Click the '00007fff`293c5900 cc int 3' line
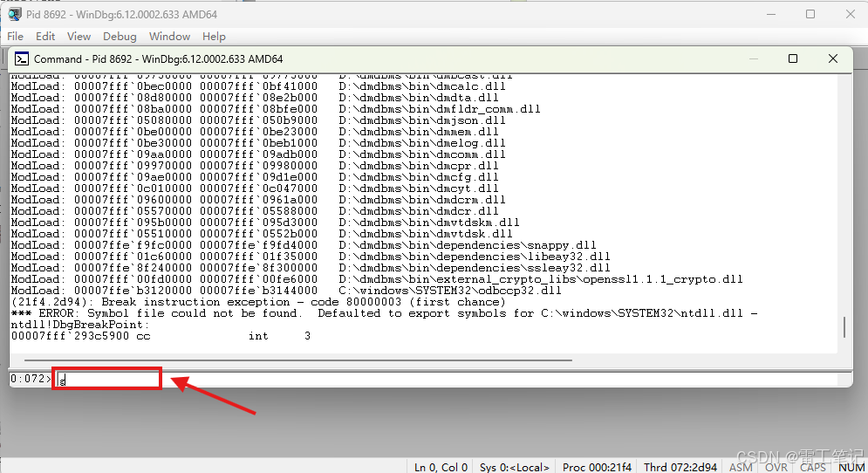 pyautogui.click(x=161, y=336)
